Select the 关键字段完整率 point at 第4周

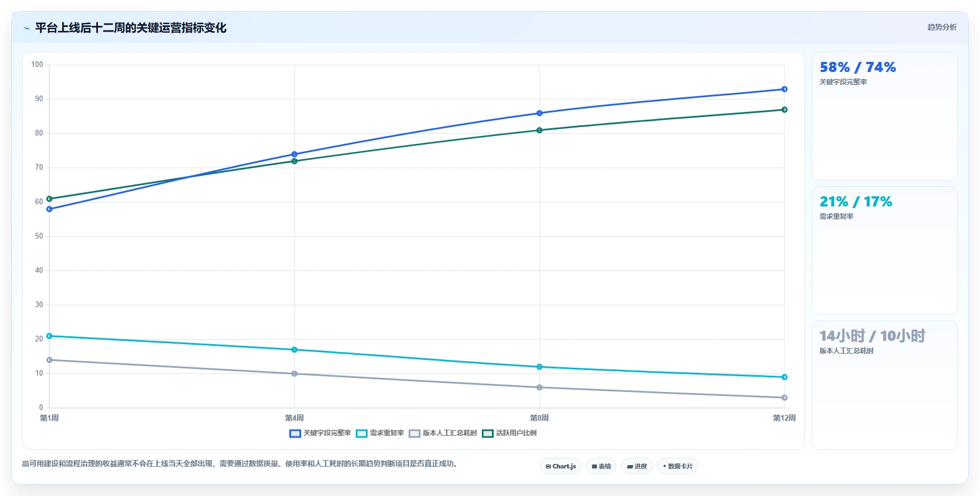click(294, 154)
